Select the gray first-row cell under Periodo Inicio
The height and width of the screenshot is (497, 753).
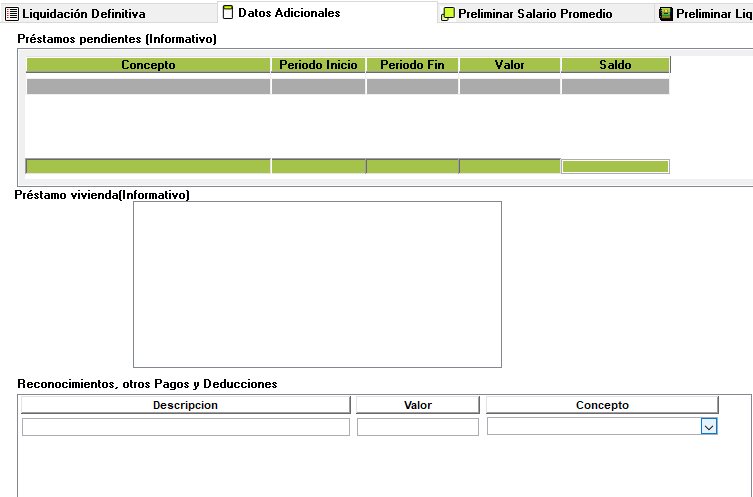[318, 87]
